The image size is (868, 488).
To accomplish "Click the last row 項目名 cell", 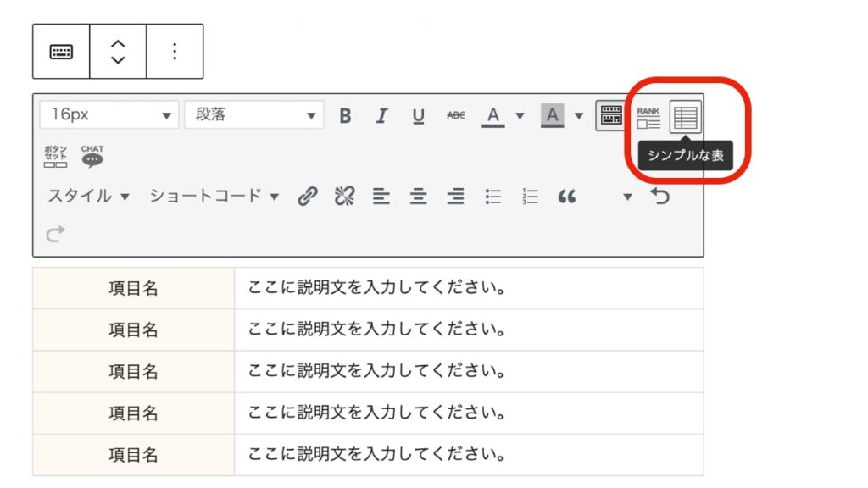I will tap(133, 455).
